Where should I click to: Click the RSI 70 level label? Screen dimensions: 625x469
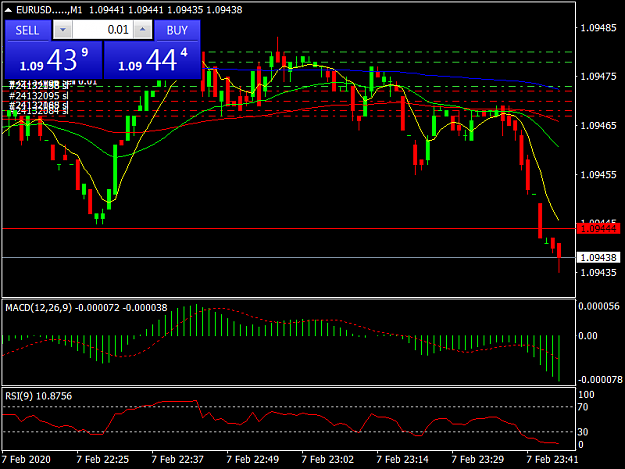[583, 407]
